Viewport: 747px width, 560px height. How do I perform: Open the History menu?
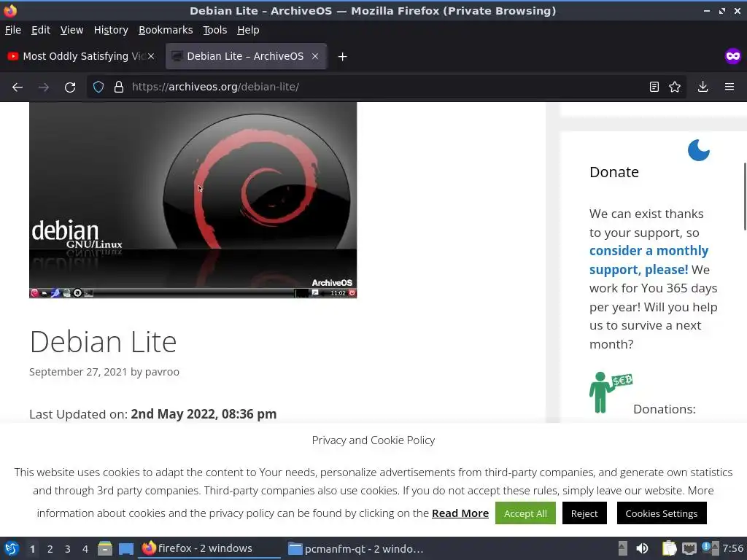pyautogui.click(x=111, y=30)
